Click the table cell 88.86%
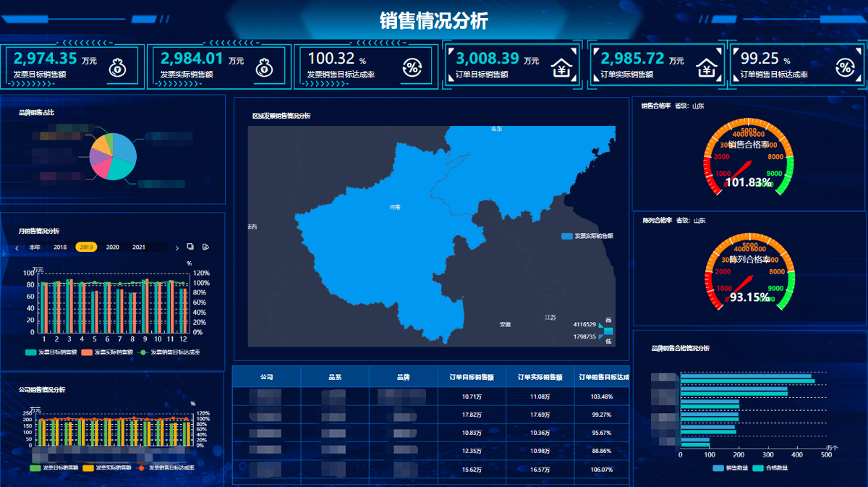This screenshot has width=868, height=487. pyautogui.click(x=602, y=451)
